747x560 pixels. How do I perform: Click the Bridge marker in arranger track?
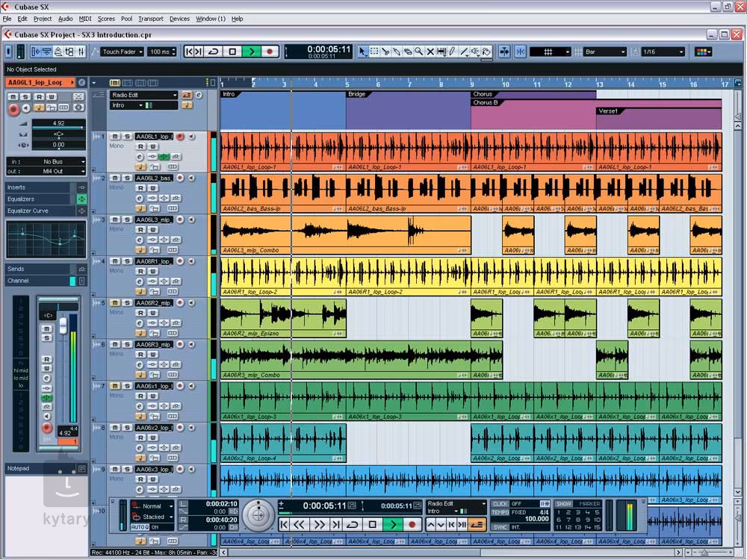[x=357, y=94]
